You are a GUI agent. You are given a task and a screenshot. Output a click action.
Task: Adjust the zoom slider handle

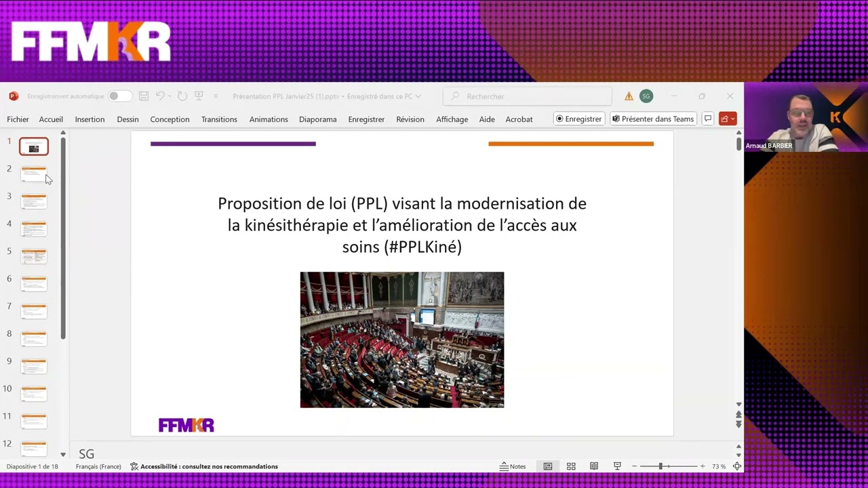[660, 466]
